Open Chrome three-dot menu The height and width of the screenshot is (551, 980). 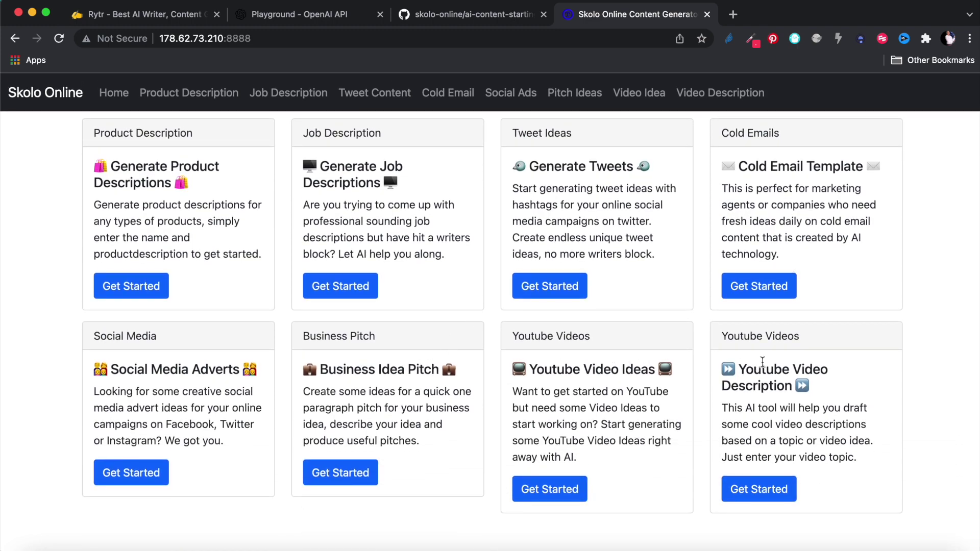970,38
